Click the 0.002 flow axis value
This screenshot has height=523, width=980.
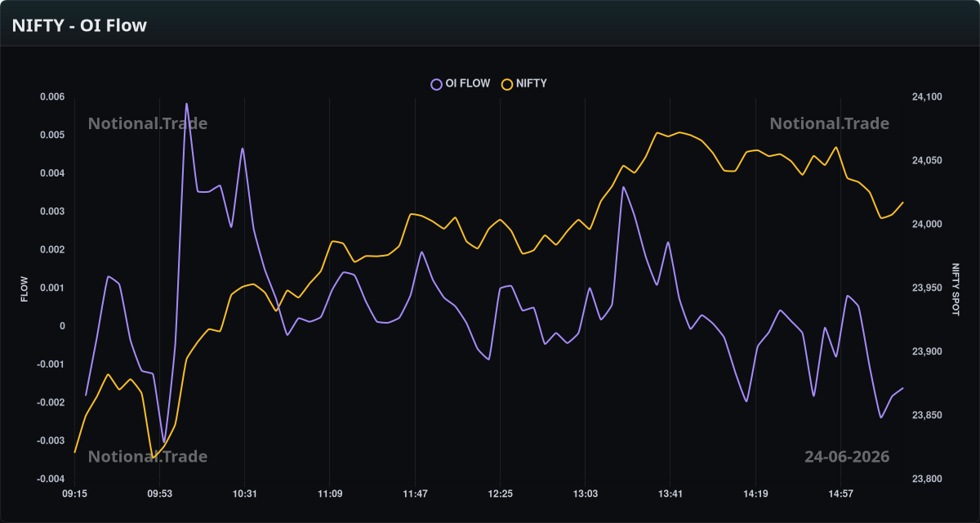(x=52, y=250)
